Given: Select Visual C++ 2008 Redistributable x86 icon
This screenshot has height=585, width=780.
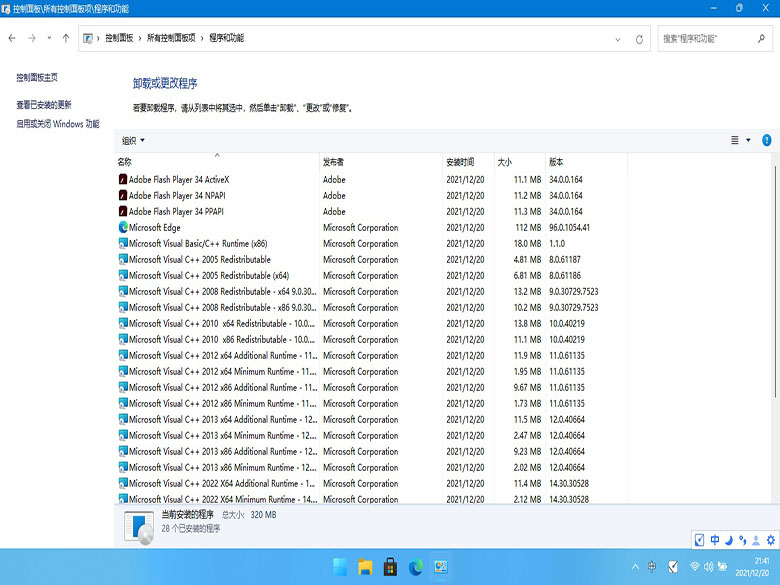Looking at the screenshot, I should pos(123,307).
